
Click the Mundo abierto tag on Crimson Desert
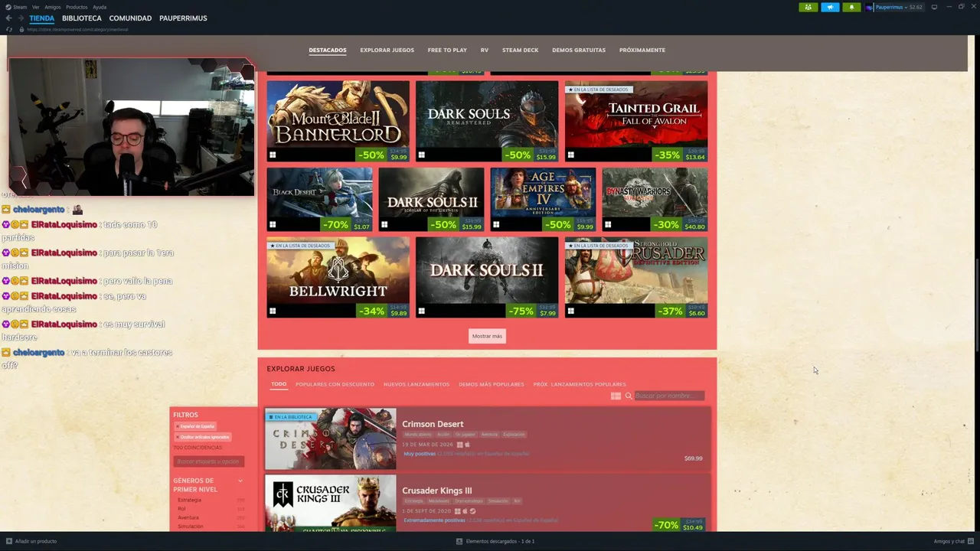(417, 435)
